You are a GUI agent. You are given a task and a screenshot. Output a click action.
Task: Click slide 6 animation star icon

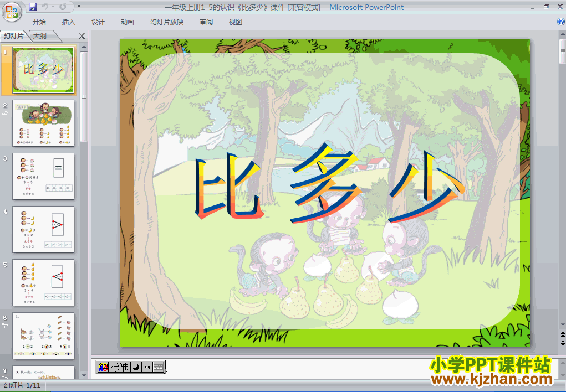pos(5,326)
